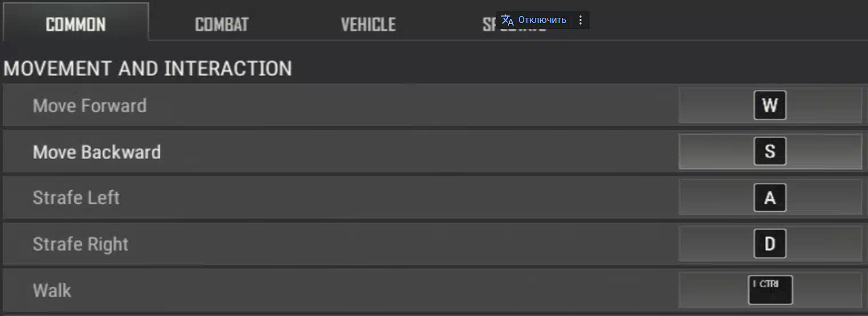Click the CTRL key badge for Walk

pyautogui.click(x=770, y=290)
